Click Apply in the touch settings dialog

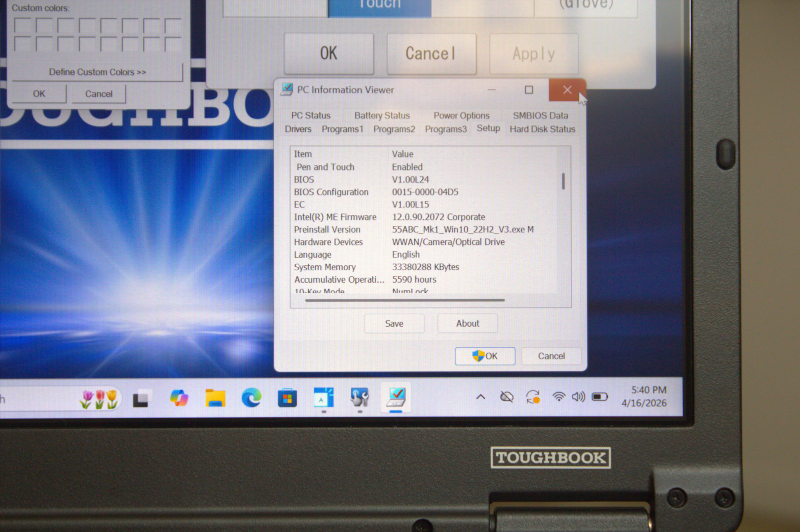pyautogui.click(x=533, y=53)
